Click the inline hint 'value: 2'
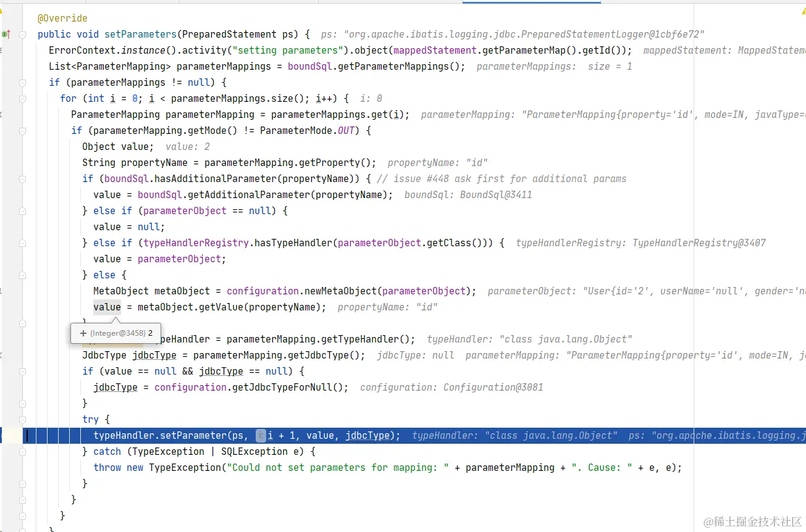806x532 pixels. pyautogui.click(x=188, y=147)
